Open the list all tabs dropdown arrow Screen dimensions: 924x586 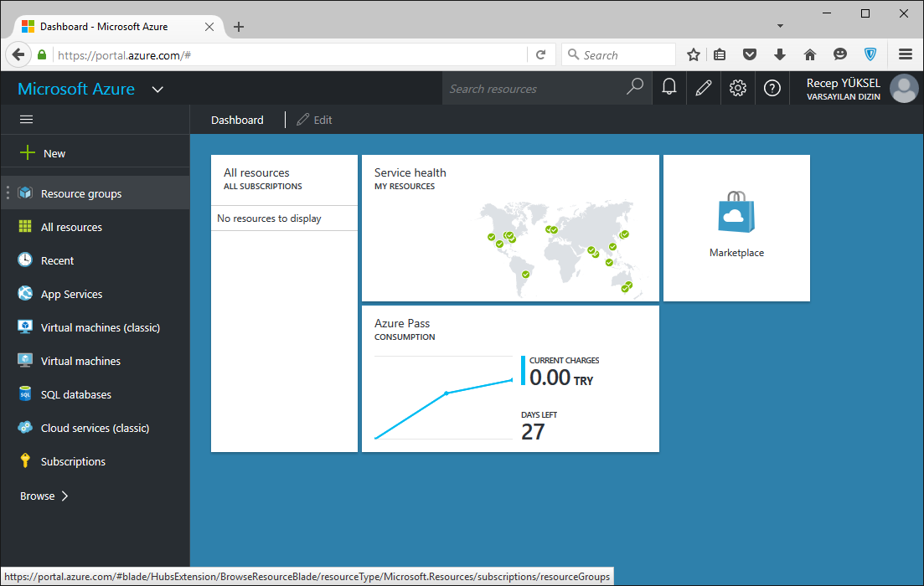coord(780,26)
